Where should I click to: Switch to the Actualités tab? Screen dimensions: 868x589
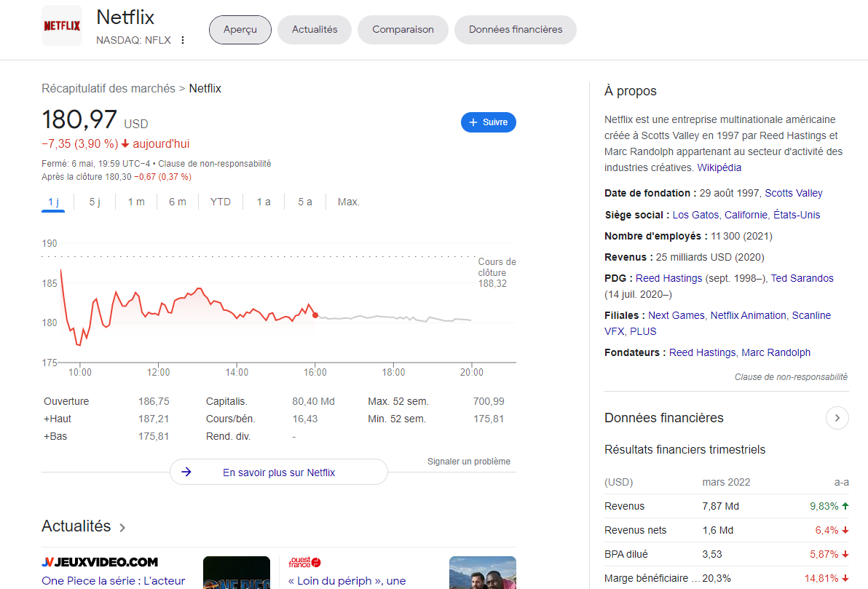tap(315, 30)
